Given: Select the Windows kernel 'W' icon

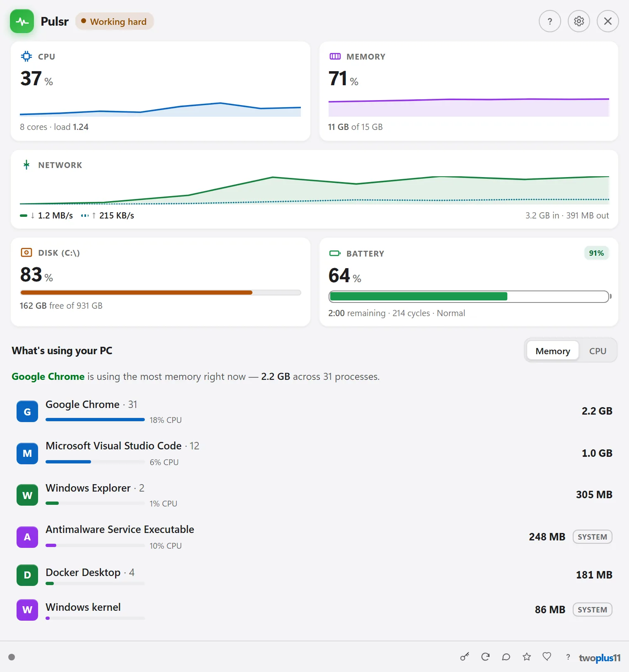Looking at the screenshot, I should click(27, 610).
